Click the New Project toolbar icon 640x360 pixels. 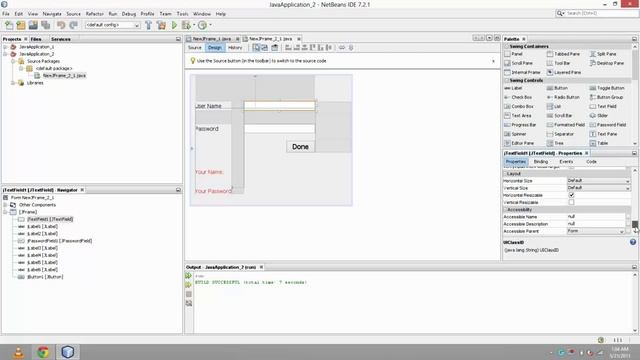click(x=21, y=25)
